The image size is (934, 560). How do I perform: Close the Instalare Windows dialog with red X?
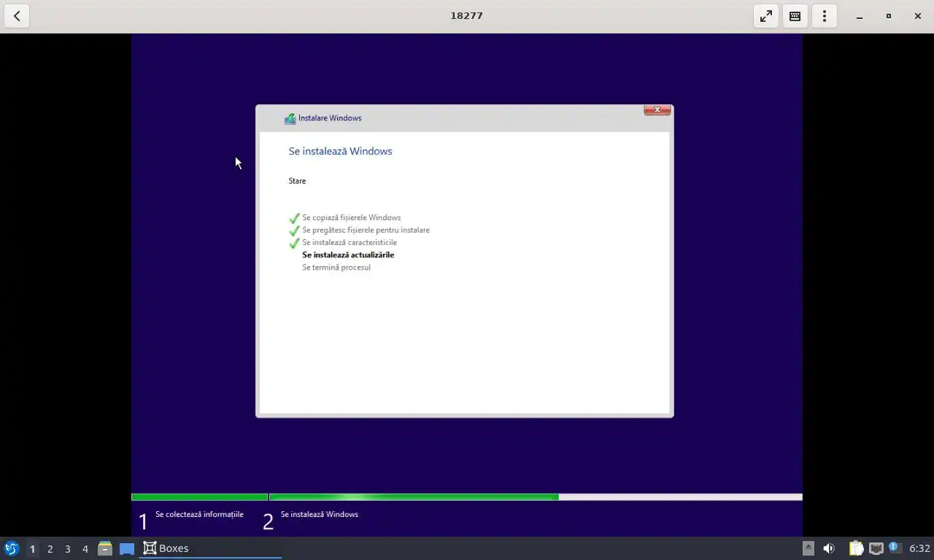(657, 110)
